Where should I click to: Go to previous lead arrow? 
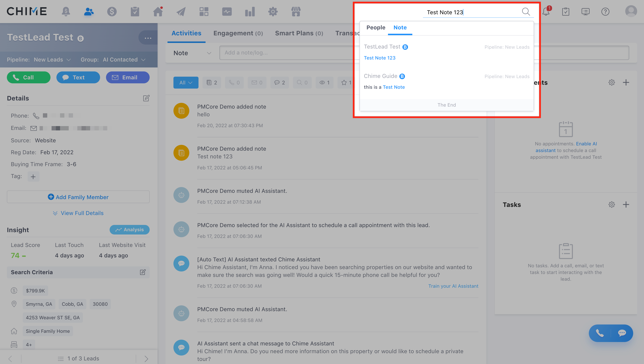tap(10, 358)
